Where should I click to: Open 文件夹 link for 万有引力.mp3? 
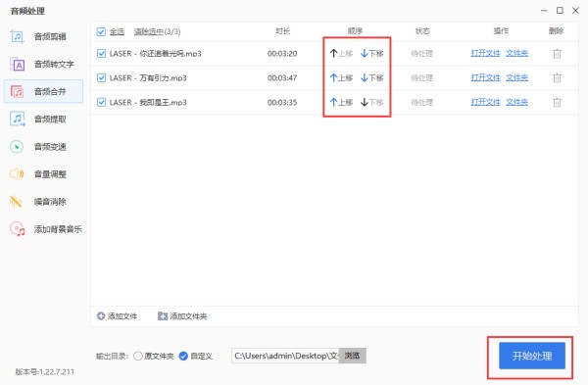click(516, 77)
